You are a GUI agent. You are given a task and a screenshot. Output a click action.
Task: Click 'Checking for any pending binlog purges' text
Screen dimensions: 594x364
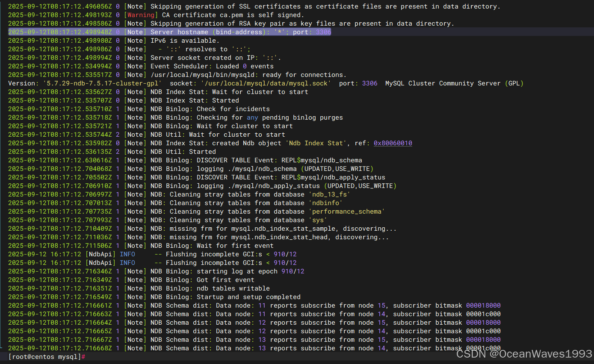coord(269,117)
